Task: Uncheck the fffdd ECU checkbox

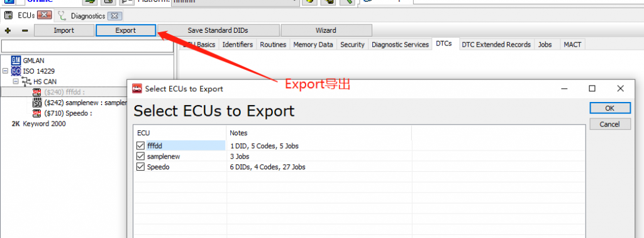Action: coord(141,145)
